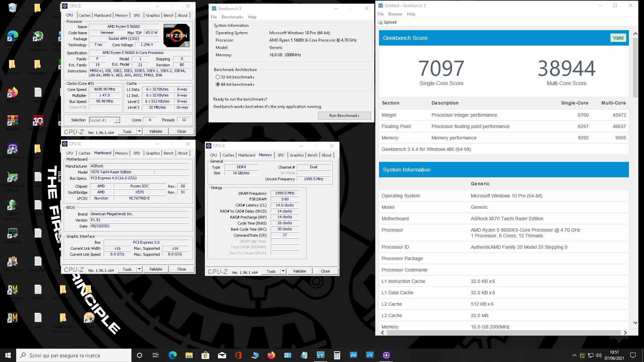Open the volume control in the system tray
The height and width of the screenshot is (362, 644).
click(x=599, y=355)
